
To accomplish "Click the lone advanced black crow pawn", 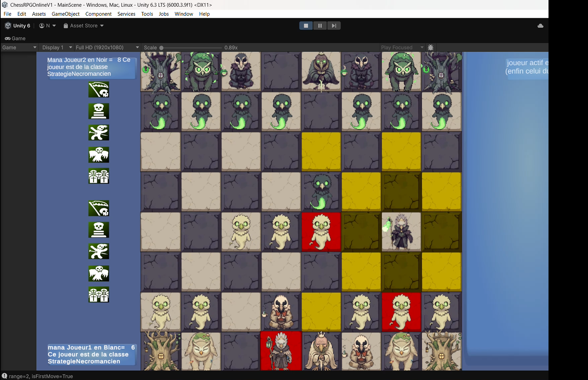I will tap(321, 192).
